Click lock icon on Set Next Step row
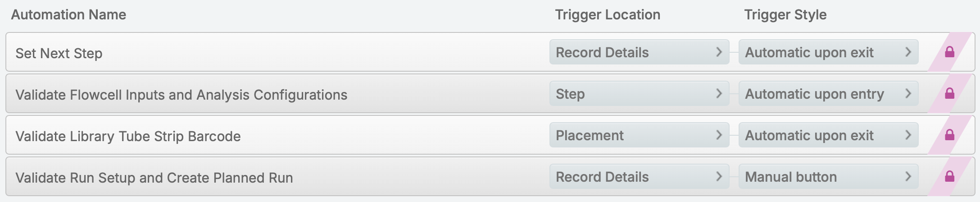This screenshot has height=202, width=980. tap(949, 52)
